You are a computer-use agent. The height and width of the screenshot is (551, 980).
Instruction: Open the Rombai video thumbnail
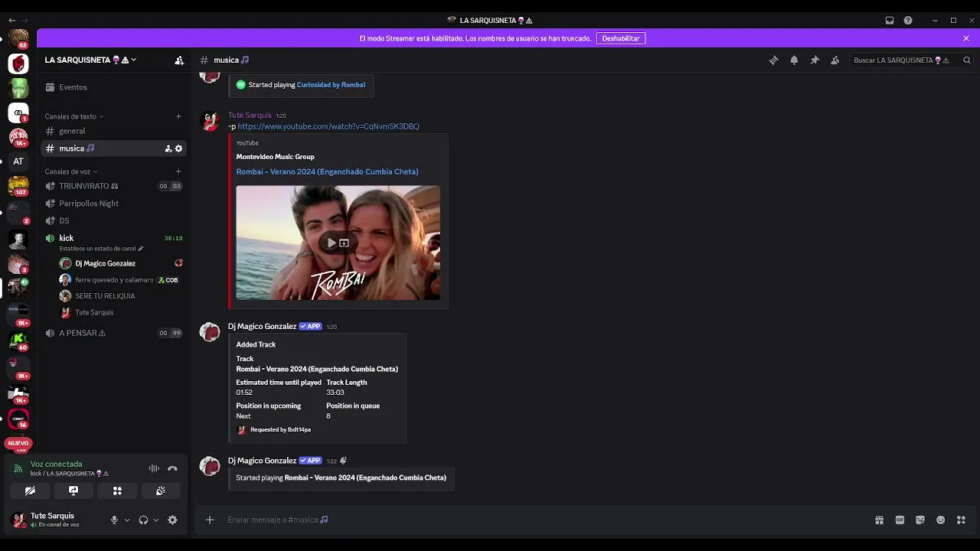338,243
